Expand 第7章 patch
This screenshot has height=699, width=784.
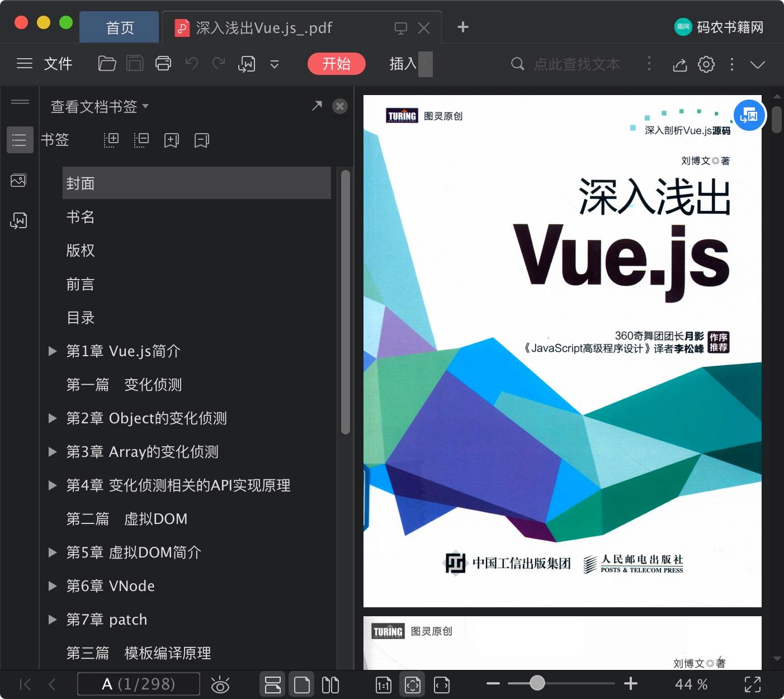[x=53, y=620]
